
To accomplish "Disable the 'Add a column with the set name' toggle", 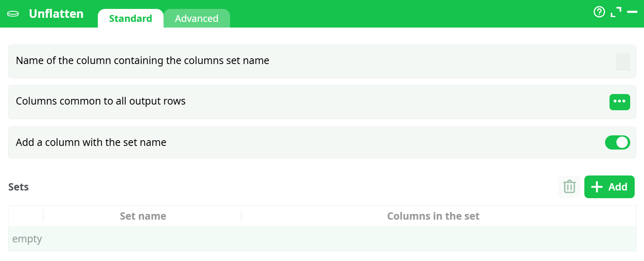I will point(617,142).
